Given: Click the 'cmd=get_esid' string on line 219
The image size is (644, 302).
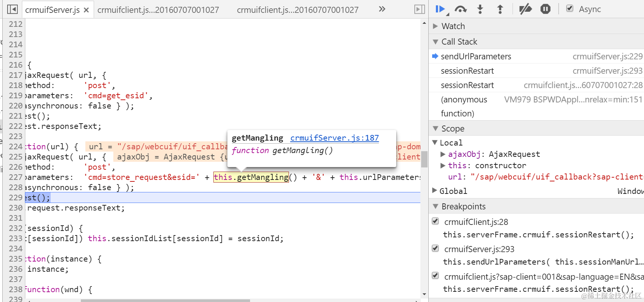Looking at the screenshot, I should (116, 96).
